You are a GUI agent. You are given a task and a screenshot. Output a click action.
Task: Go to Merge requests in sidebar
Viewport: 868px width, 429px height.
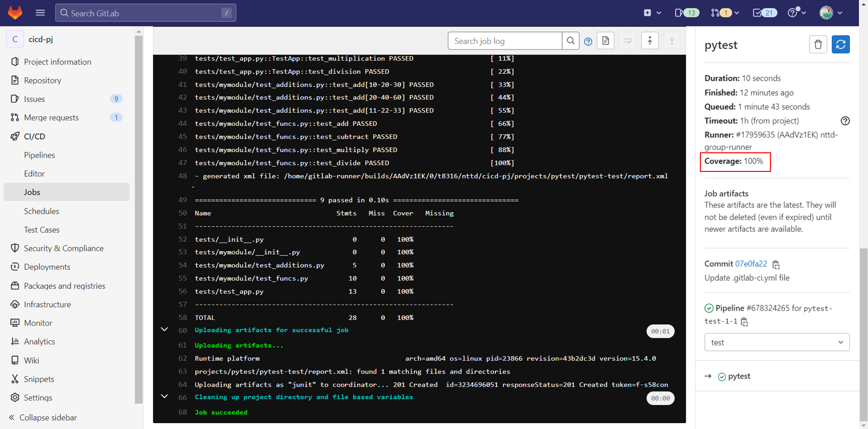[x=51, y=118]
